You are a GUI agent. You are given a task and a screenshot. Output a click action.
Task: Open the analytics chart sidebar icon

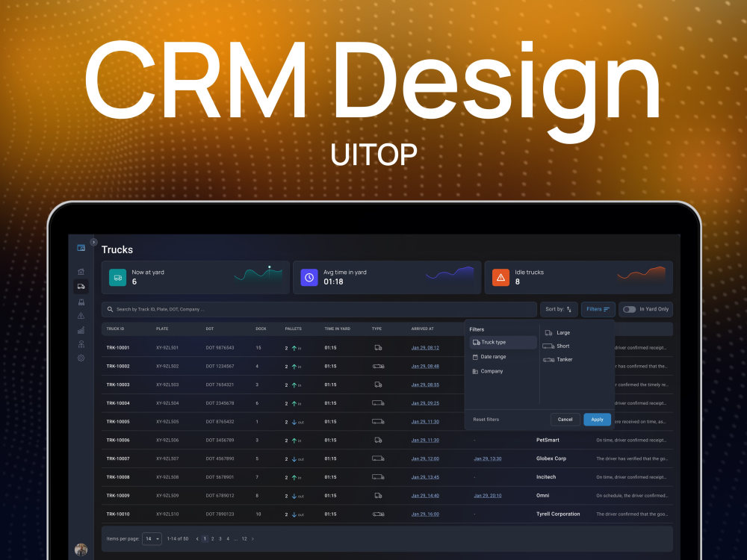pyautogui.click(x=81, y=329)
